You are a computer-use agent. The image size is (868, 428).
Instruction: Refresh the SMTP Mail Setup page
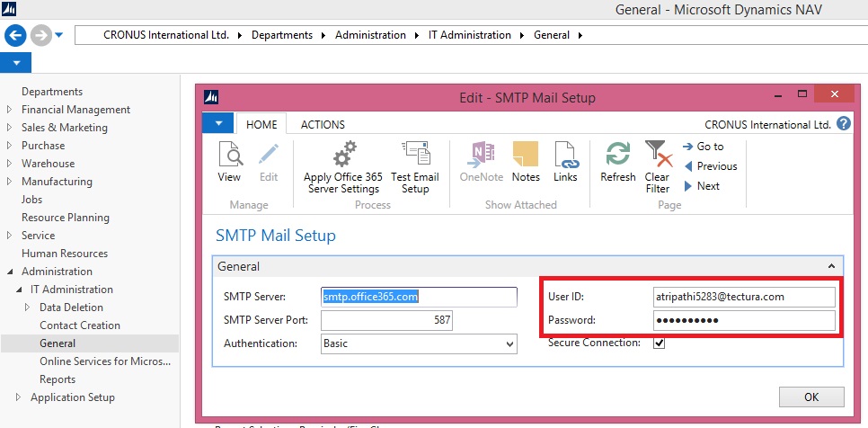point(618,162)
